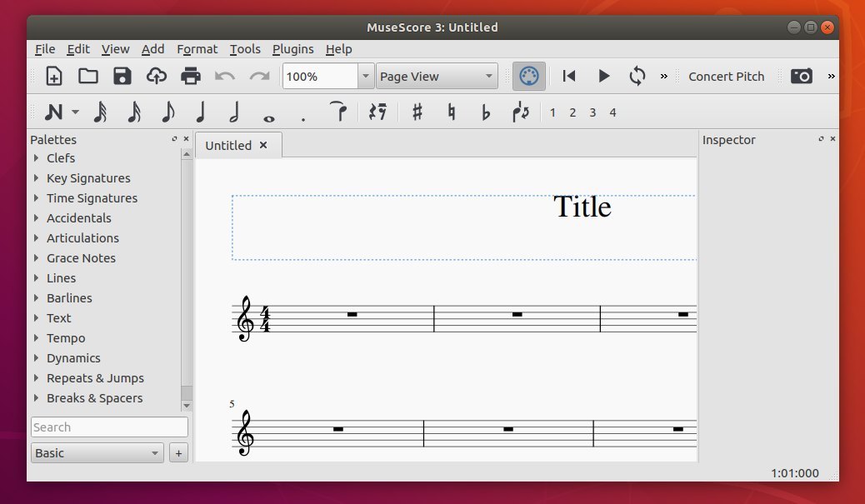Take an image capture with the camera icon
Viewport: 865px width, 504px height.
801,76
